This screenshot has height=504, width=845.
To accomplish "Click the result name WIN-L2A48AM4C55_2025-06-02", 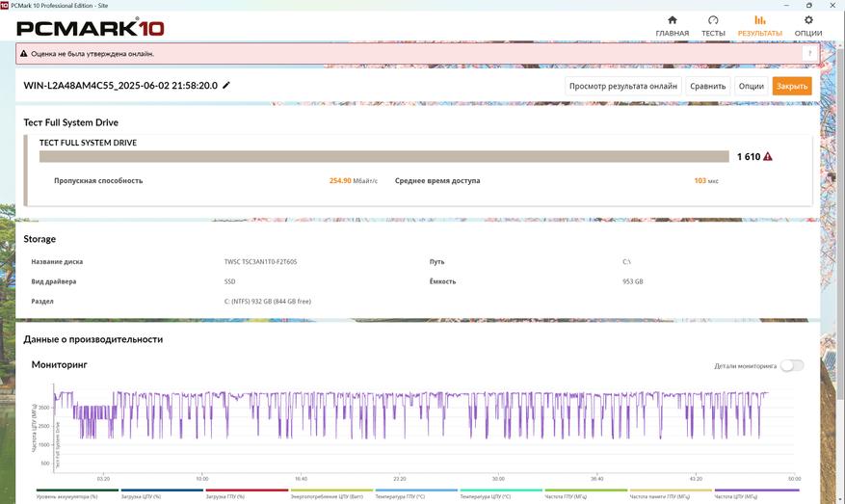I will (120, 85).
